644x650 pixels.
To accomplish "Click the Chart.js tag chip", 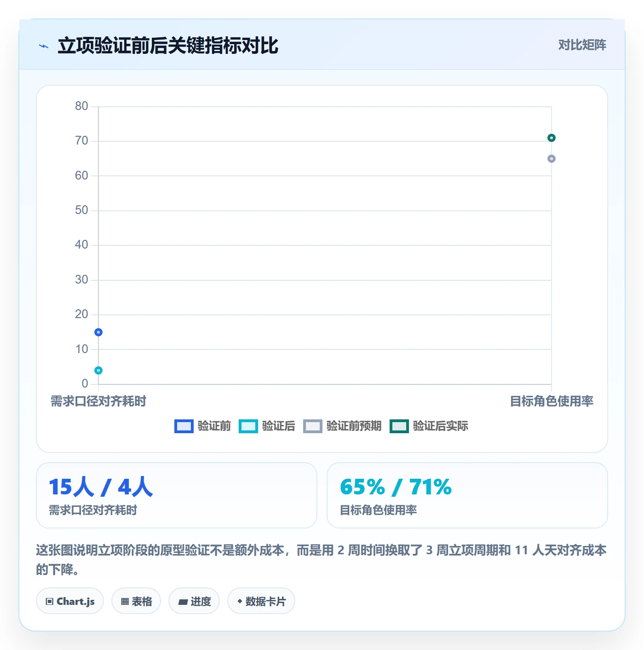I will point(70,601).
